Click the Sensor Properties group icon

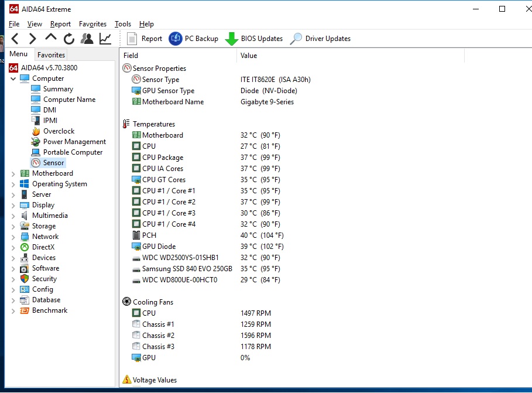[x=127, y=69]
